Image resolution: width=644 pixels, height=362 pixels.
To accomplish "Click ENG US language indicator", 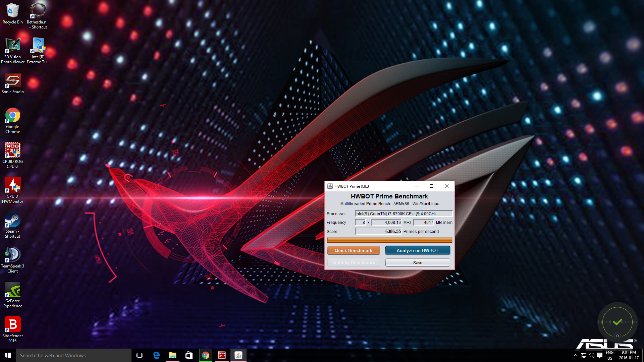I will 610,355.
